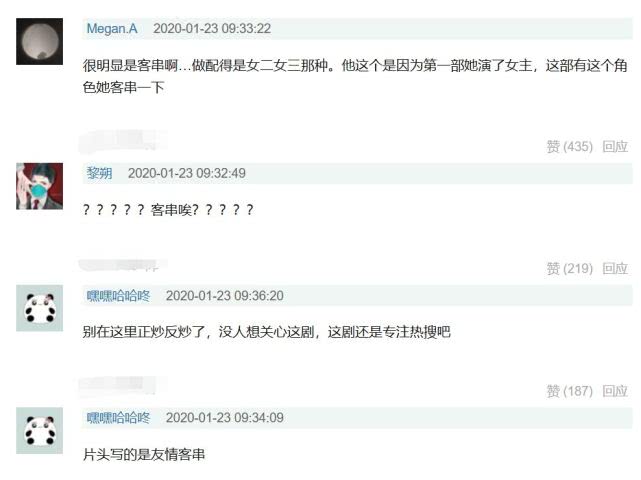Click the 黎朔 username link
641x480 pixels.
99,173
